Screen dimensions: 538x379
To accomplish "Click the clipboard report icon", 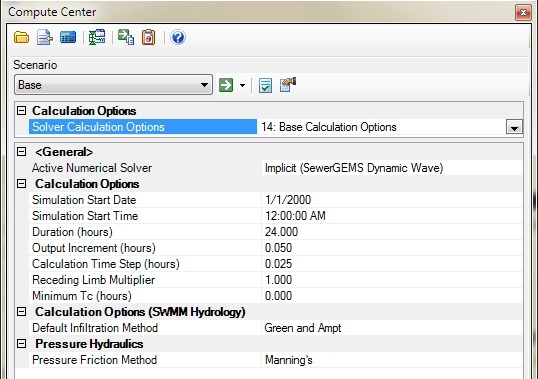I will coord(149,37).
